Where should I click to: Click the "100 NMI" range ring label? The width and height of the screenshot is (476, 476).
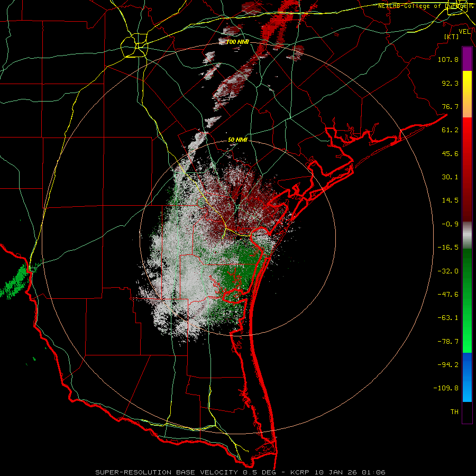click(237, 42)
